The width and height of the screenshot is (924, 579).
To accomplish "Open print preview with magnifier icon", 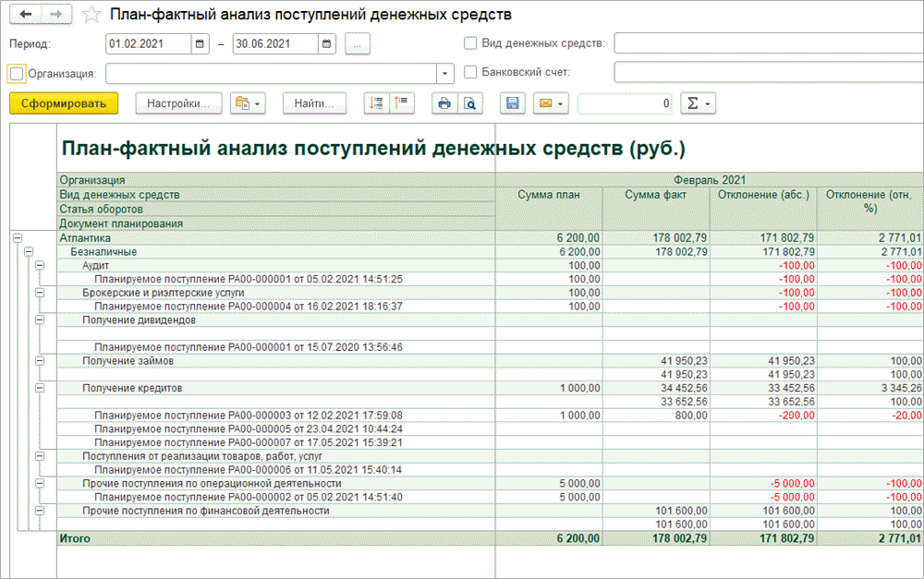I will pyautogui.click(x=470, y=103).
